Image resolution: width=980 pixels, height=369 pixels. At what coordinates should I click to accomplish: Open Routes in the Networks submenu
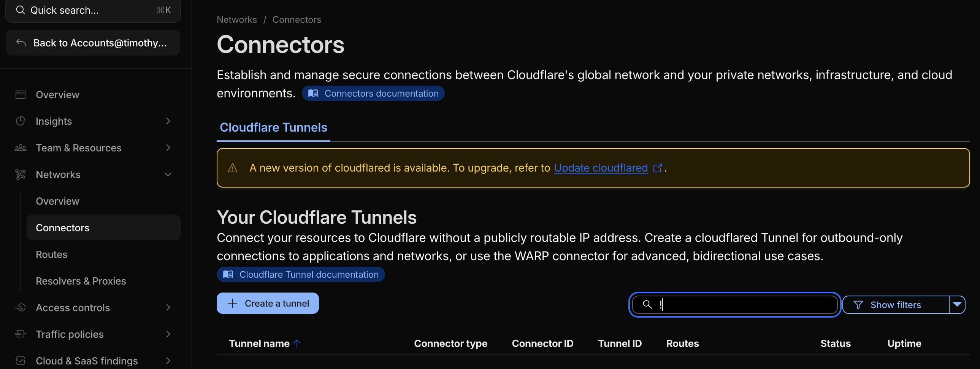coord(51,254)
